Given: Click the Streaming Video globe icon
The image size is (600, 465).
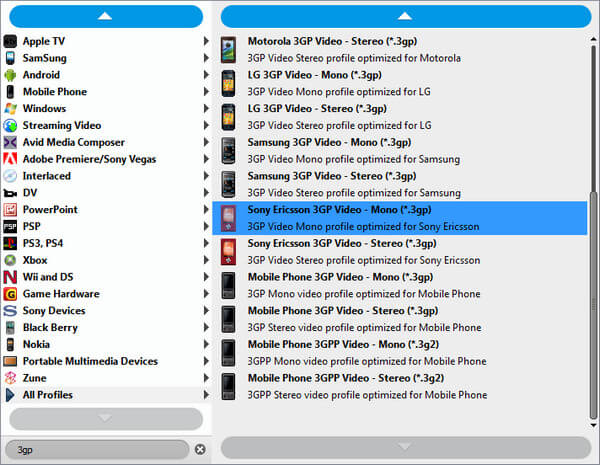Looking at the screenshot, I should pyautogui.click(x=10, y=125).
